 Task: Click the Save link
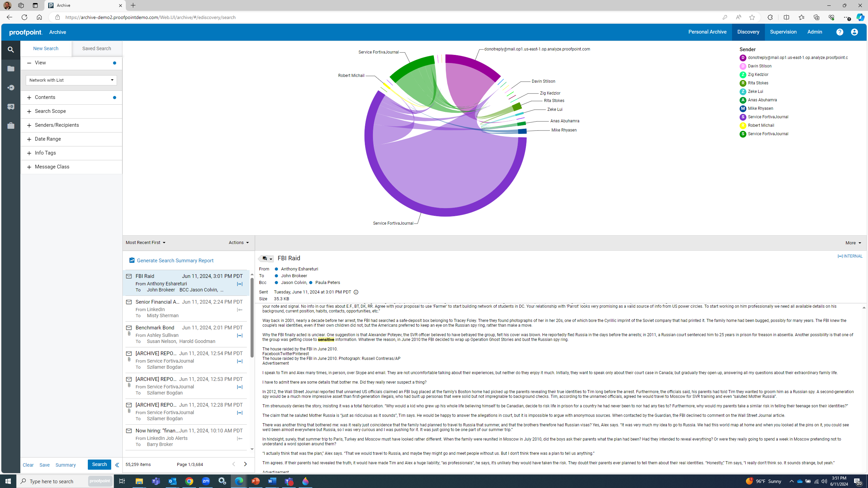(44, 465)
